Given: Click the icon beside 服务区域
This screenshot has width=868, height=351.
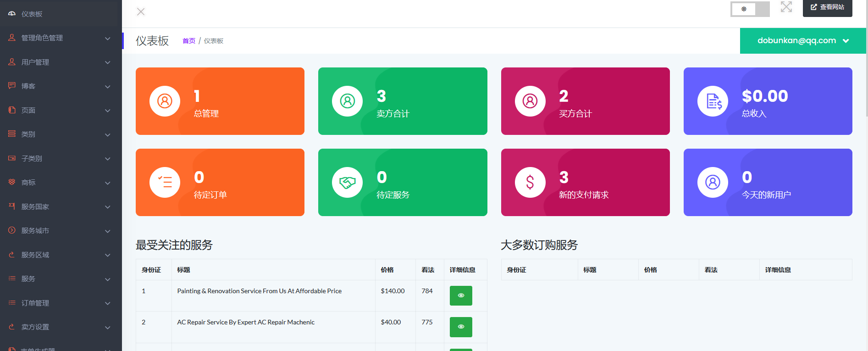Looking at the screenshot, I should coord(12,254).
